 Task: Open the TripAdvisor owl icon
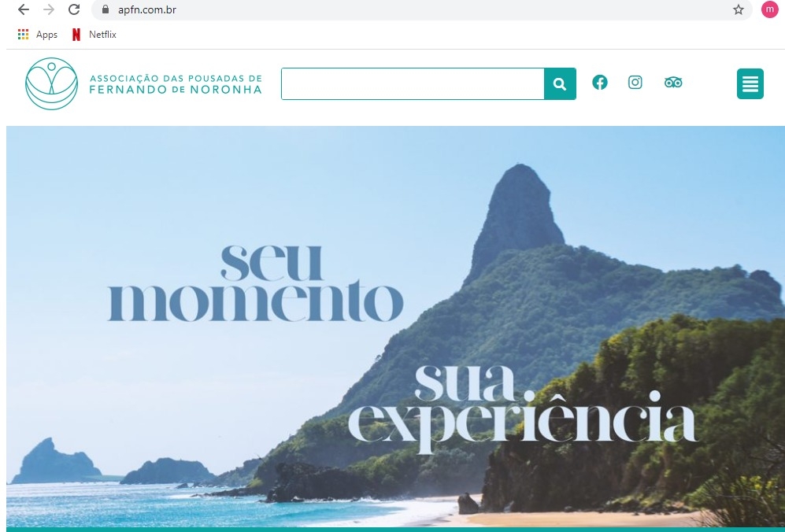[673, 82]
